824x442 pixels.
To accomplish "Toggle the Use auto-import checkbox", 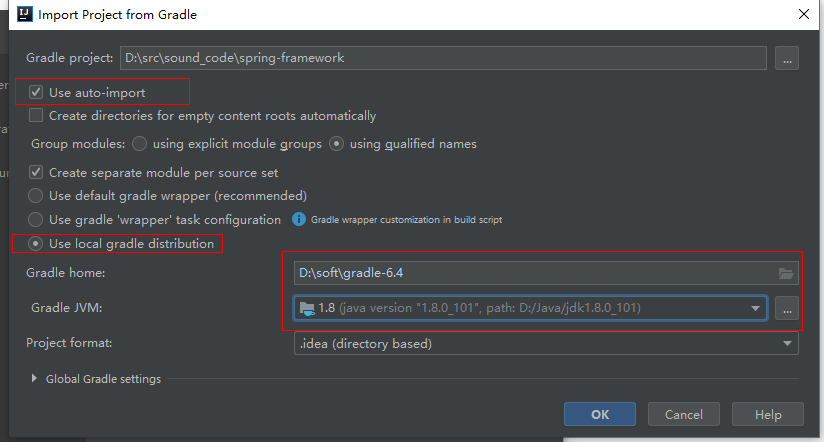I will pyautogui.click(x=36, y=92).
